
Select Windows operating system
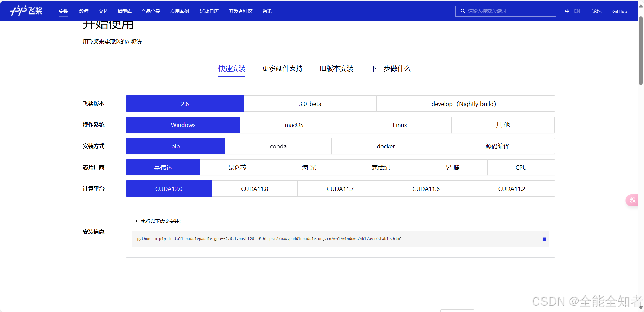point(183,125)
